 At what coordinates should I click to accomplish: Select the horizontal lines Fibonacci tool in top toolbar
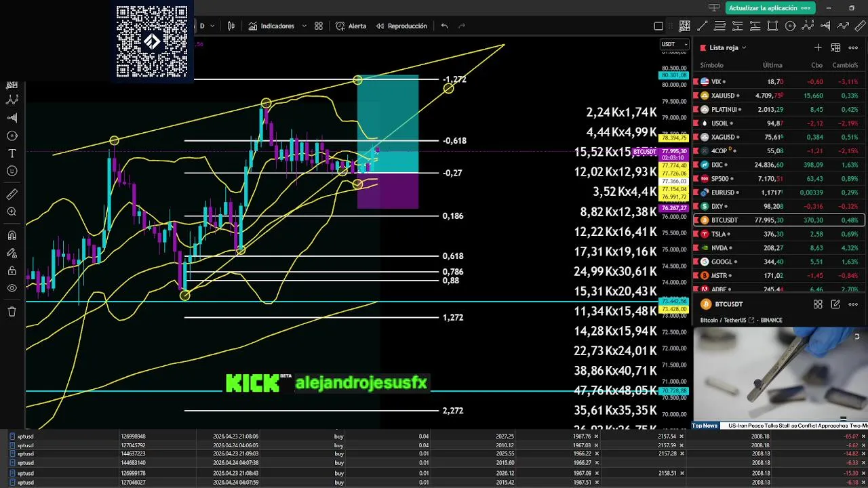point(720,26)
